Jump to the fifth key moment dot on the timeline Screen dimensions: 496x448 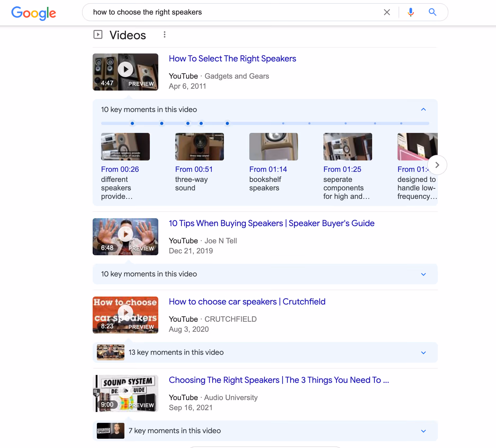pos(227,123)
